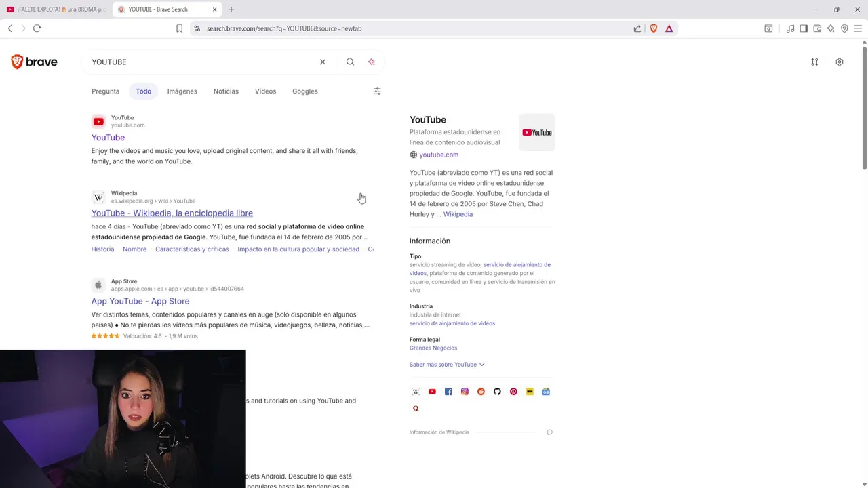Open the GitHub profile icon
Screen dimensions: 868x488
coord(497,392)
